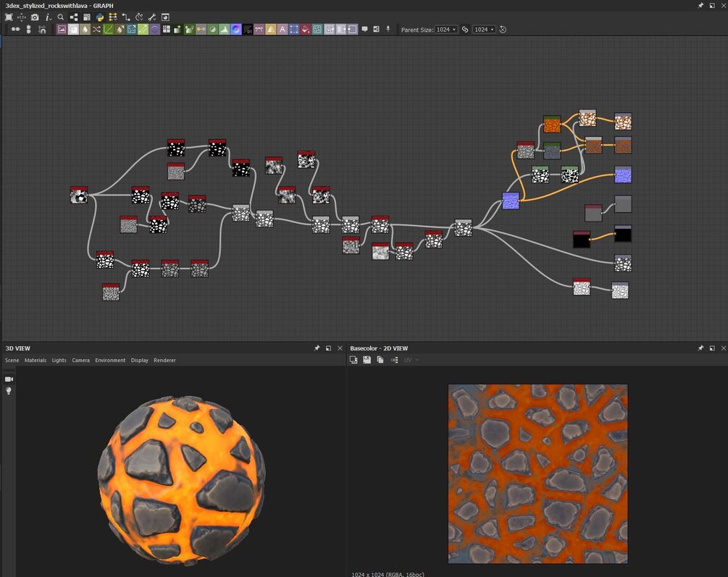This screenshot has width=728, height=577.
Task: Open the wrench tools menu
Action: point(152,17)
